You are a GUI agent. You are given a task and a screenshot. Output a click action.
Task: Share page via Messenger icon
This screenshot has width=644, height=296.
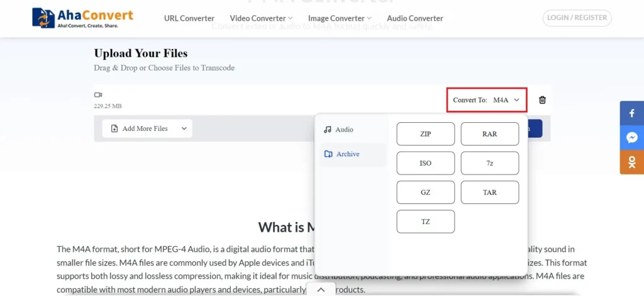[x=631, y=138]
